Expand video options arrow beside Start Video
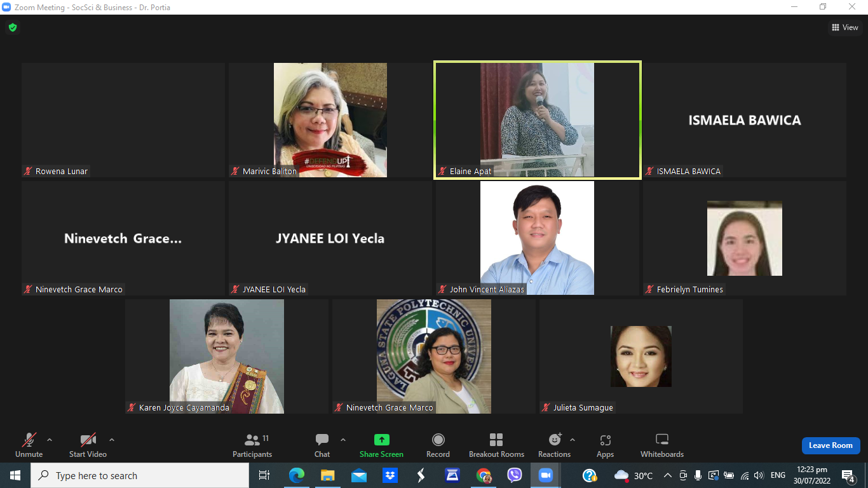The image size is (868, 488). point(112,440)
